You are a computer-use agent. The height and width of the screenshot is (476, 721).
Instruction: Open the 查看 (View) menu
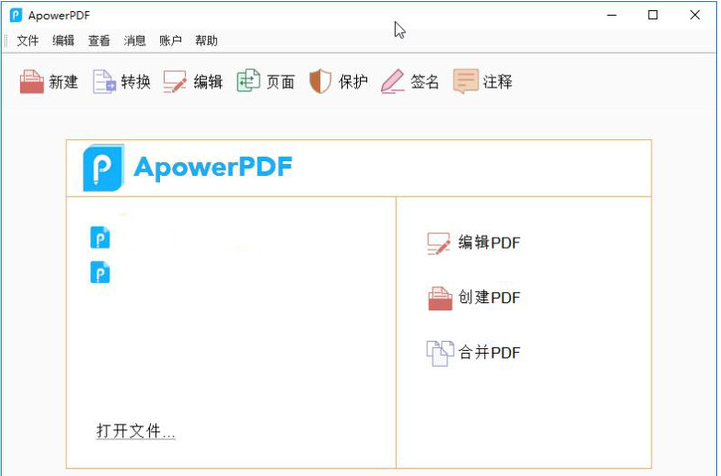pos(99,40)
